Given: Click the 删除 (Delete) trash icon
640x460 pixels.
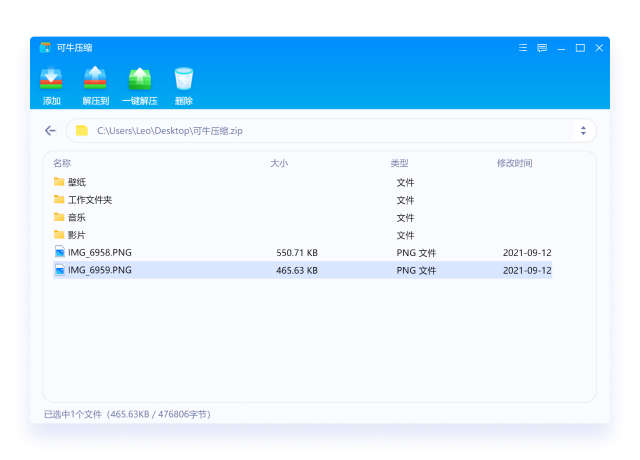Looking at the screenshot, I should (x=183, y=79).
